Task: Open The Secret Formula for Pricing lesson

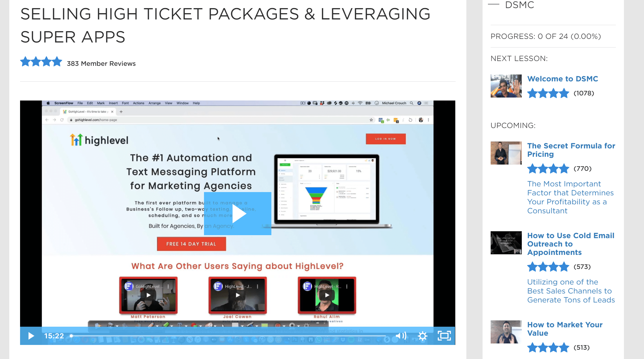Action: tap(571, 150)
